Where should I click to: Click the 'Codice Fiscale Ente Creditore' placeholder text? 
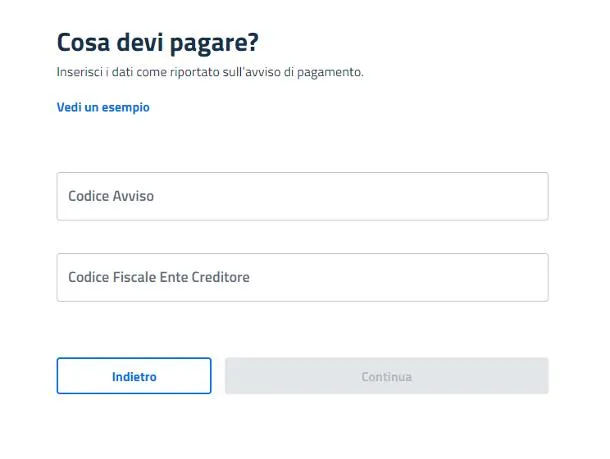click(x=159, y=277)
